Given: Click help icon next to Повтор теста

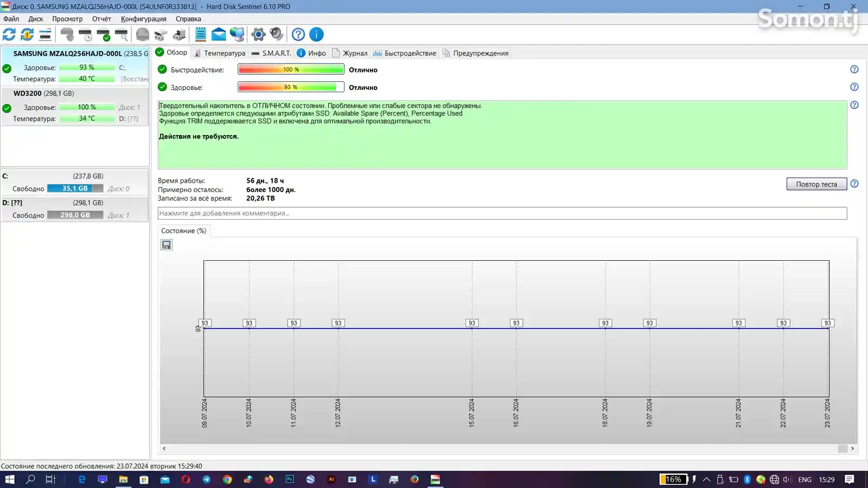Looking at the screenshot, I should [854, 184].
